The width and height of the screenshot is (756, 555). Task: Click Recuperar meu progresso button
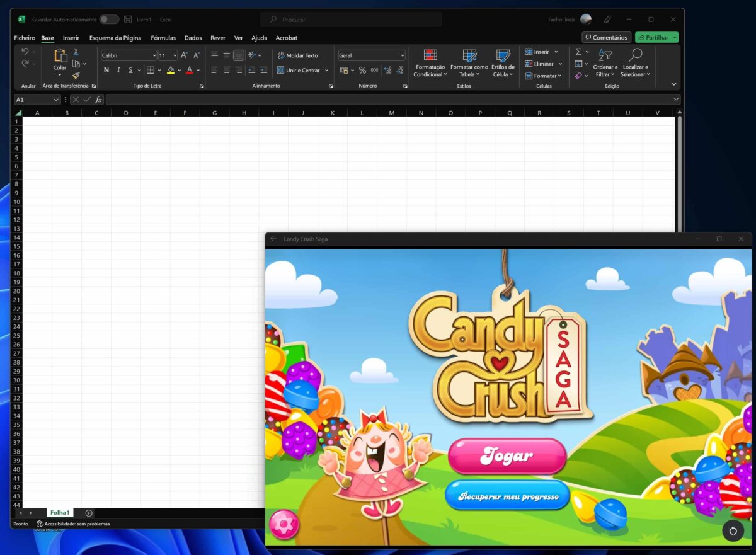507,496
